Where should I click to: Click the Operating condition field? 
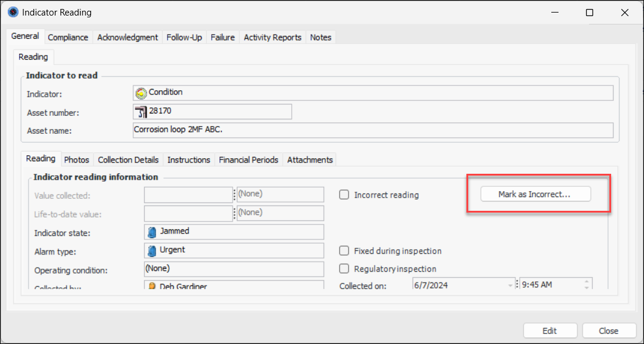click(234, 269)
